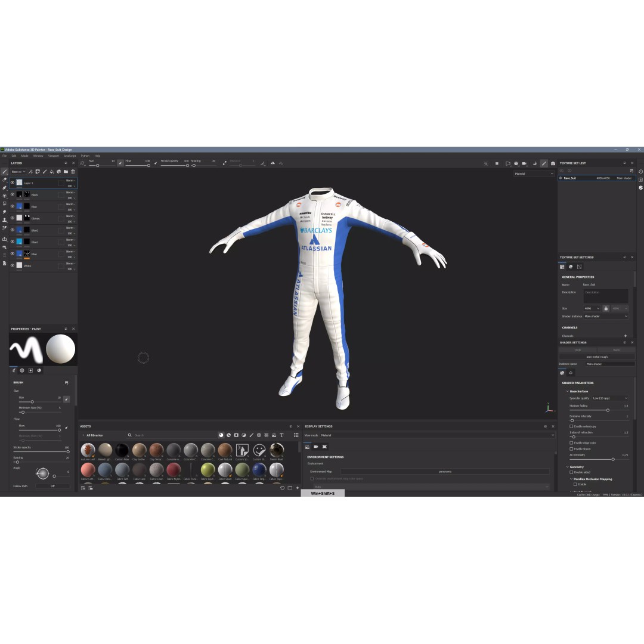Open texture Size 4096 dropdown
The height and width of the screenshot is (644, 644).
(592, 308)
